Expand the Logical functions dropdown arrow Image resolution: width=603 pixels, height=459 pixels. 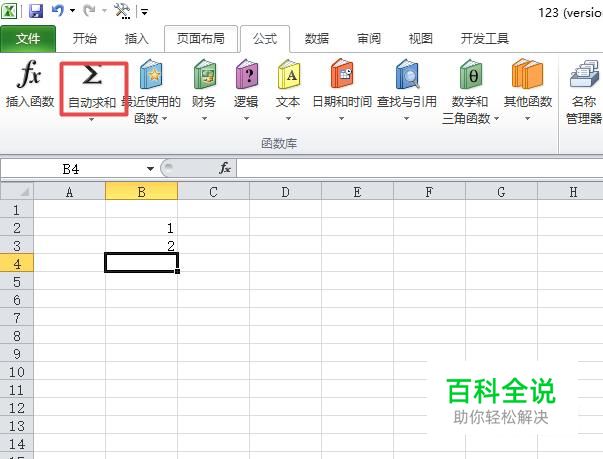click(246, 118)
